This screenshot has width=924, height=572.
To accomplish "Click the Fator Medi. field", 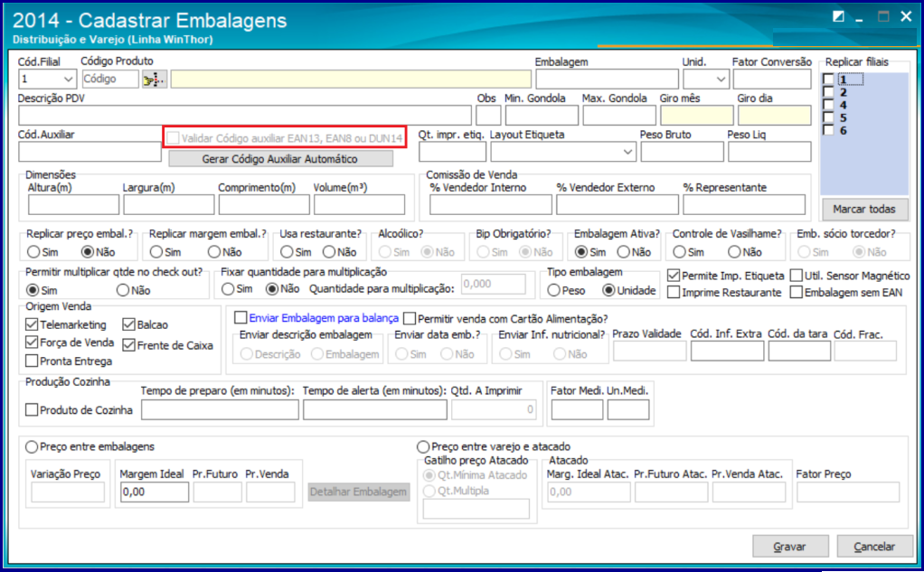I will coord(577,410).
